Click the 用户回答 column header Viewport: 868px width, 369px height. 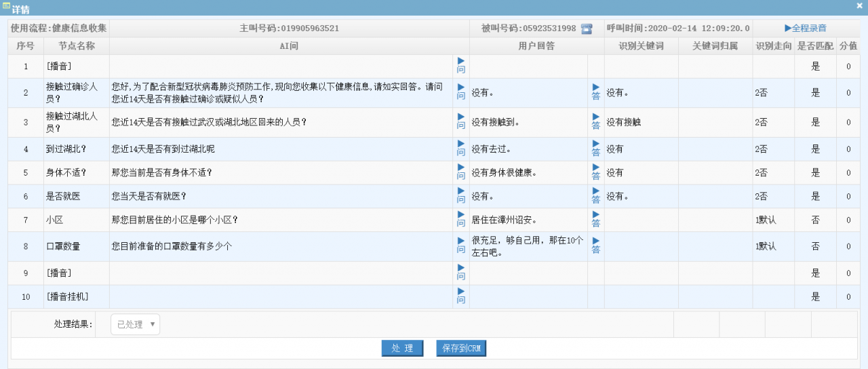click(536, 46)
